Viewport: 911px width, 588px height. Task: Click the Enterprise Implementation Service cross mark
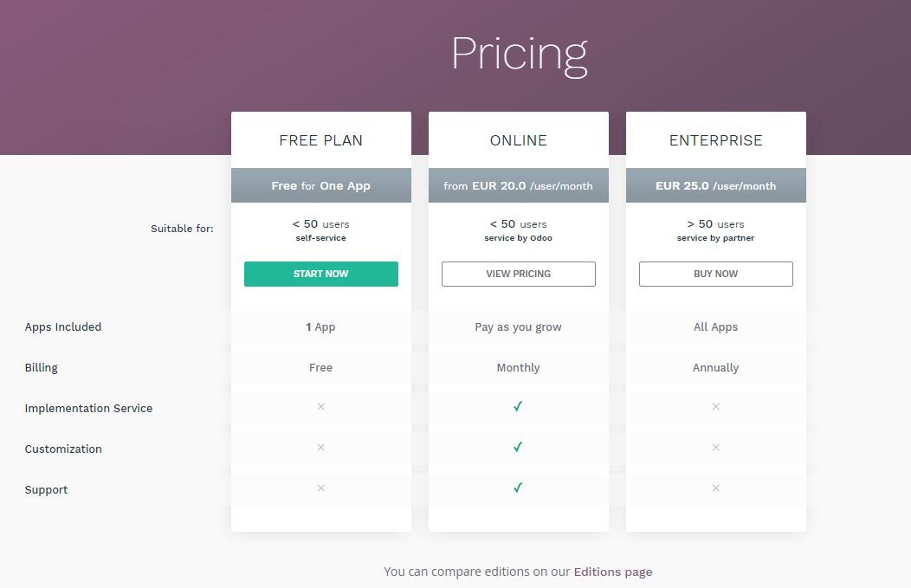715,406
